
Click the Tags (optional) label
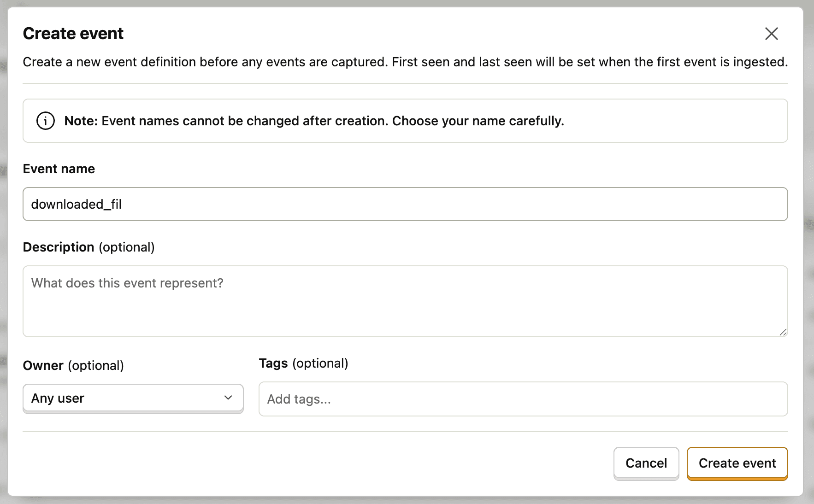pyautogui.click(x=304, y=363)
